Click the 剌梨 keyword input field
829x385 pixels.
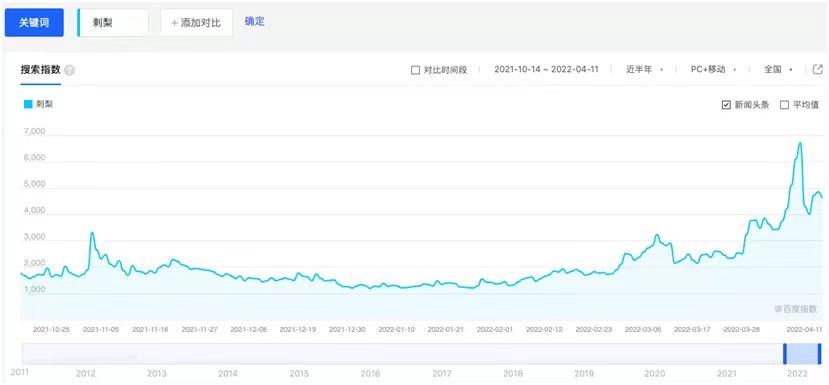(x=113, y=23)
